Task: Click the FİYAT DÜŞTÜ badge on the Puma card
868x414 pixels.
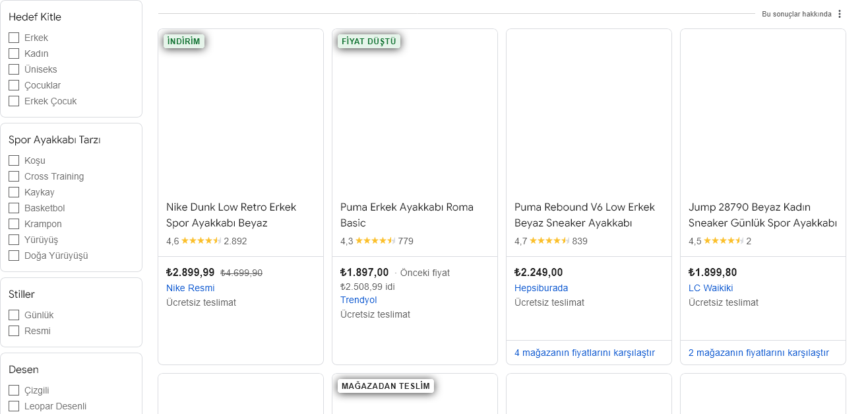Action: pos(369,42)
